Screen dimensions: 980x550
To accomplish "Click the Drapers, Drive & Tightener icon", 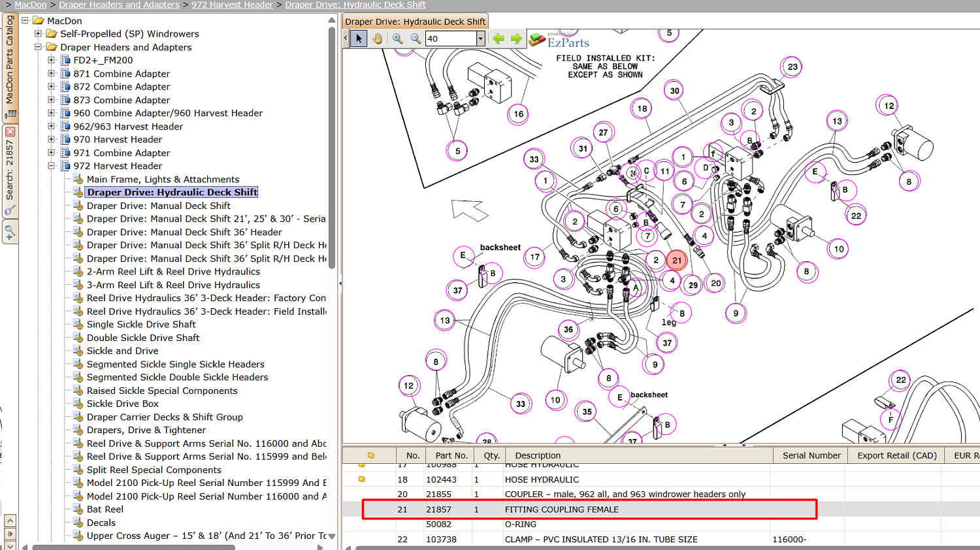I will pos(78,430).
